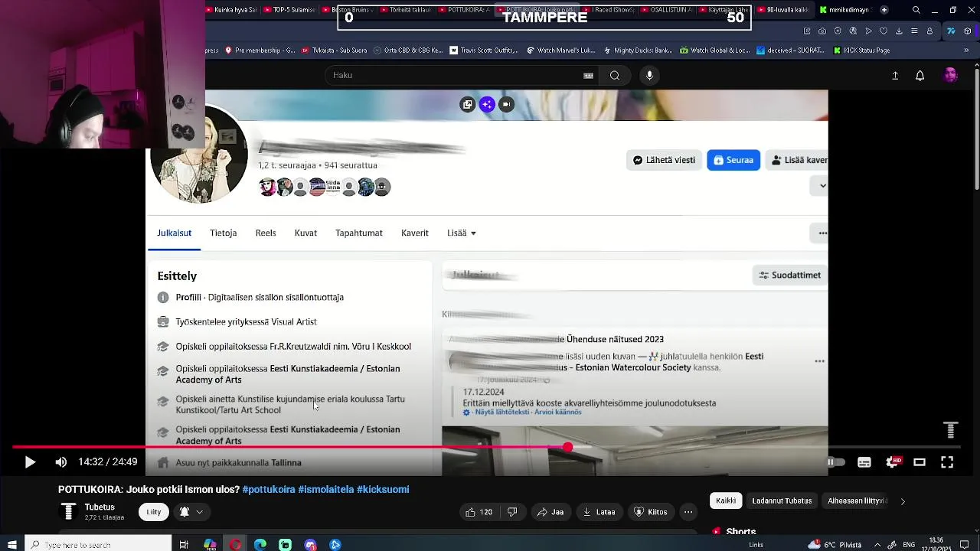
Task: Open YouTube notifications bell
Action: (920, 75)
